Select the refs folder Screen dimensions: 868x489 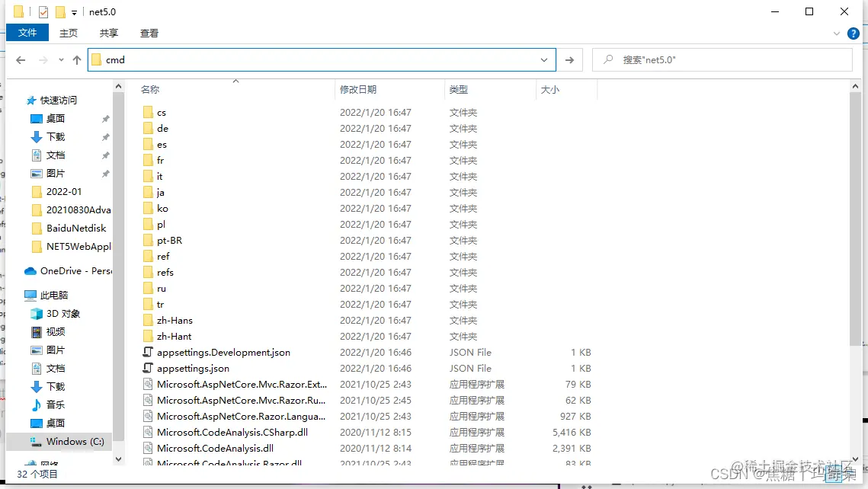tap(165, 272)
